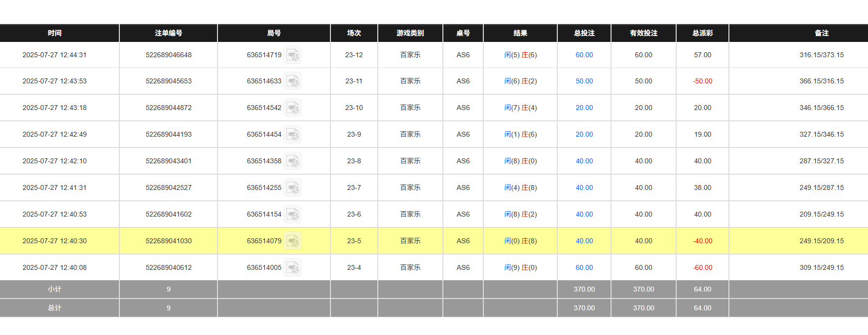868x335 pixels.
Task: Click the 小计 subtotal row label
Action: point(55,289)
